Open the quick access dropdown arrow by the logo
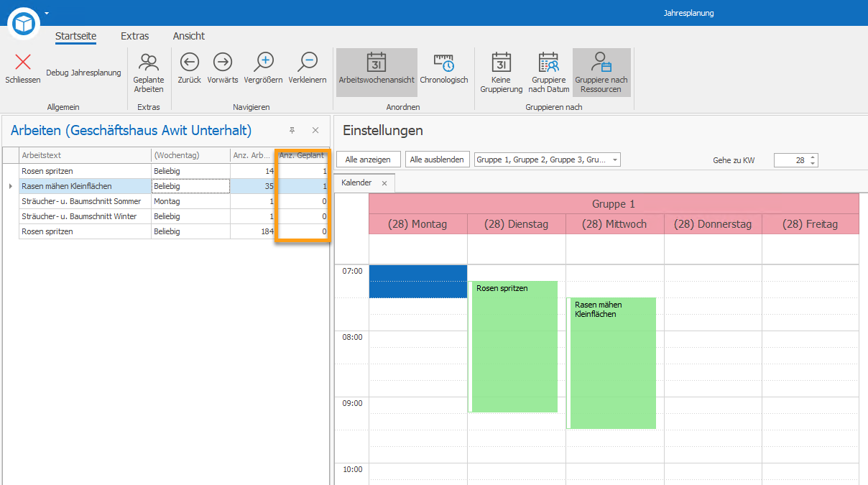 (47, 13)
